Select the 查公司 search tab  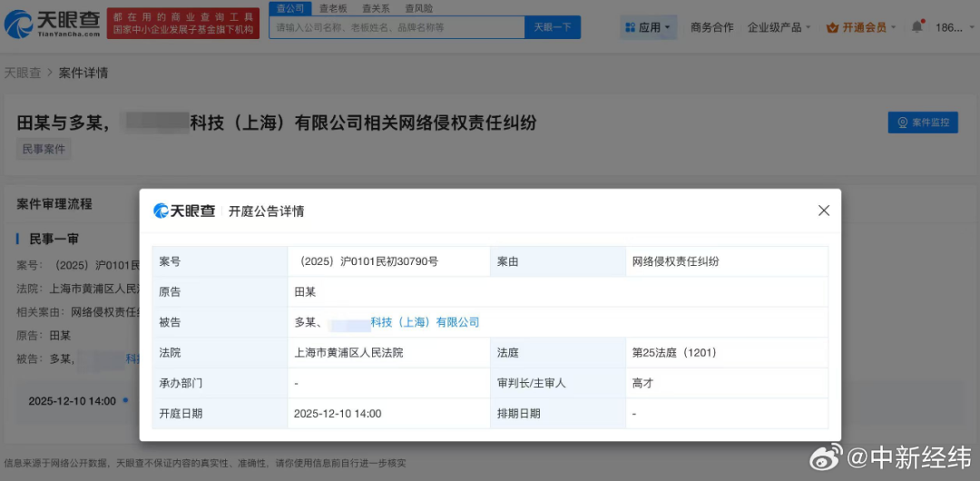tap(289, 8)
